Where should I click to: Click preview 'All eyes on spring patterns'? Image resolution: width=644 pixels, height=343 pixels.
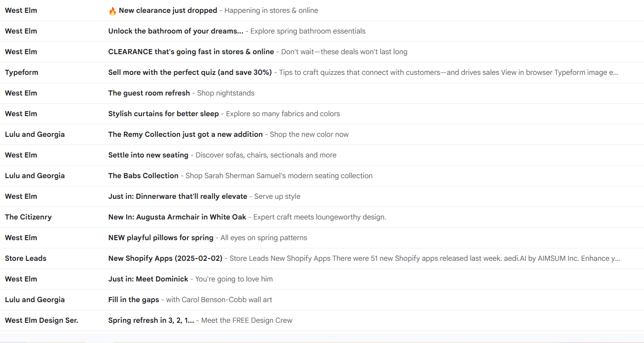pos(264,238)
